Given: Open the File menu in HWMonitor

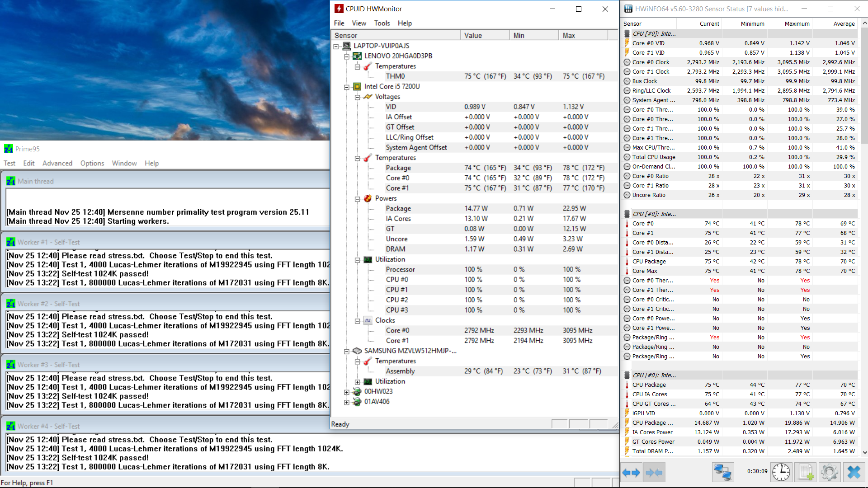Looking at the screenshot, I should coord(339,23).
